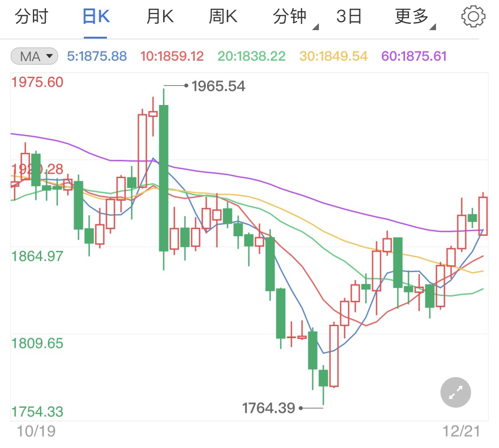
Task: Click the 10/19 start date label
Action: coord(36,431)
